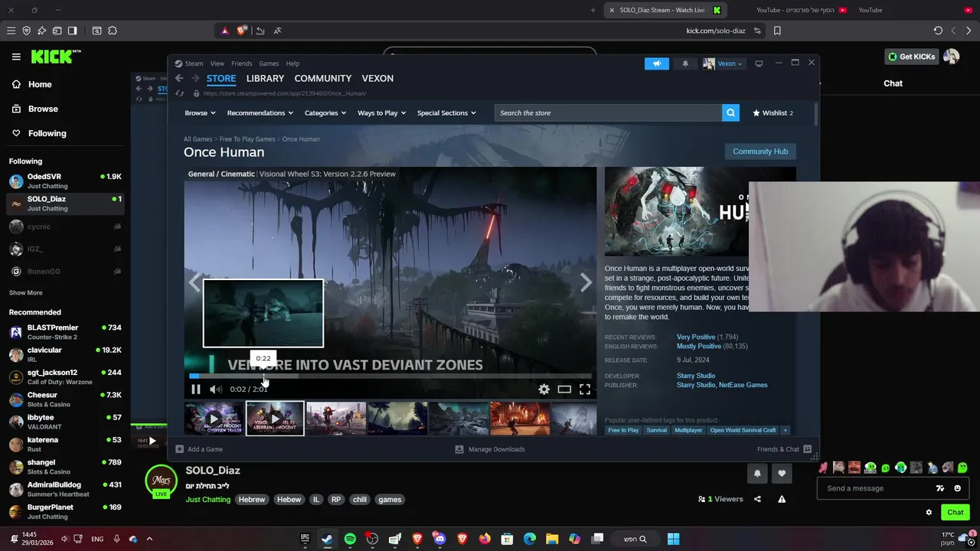Open Friends & Chat in Steam
The image size is (980, 551).
pos(784,449)
